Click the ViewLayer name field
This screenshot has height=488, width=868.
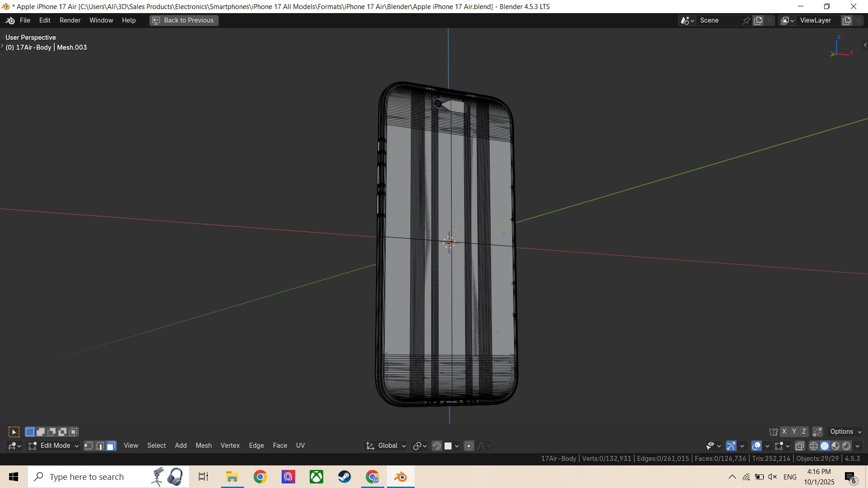pos(818,20)
